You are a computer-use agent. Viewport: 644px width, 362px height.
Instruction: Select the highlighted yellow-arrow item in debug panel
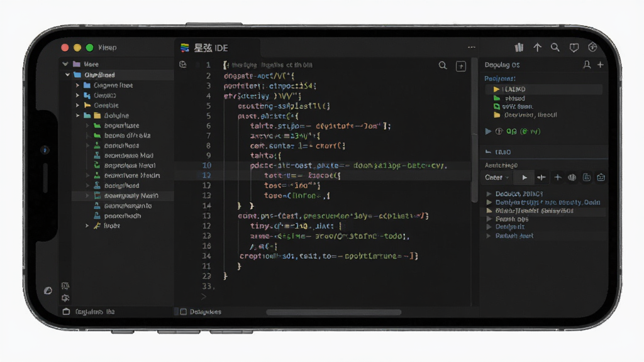[544, 89]
